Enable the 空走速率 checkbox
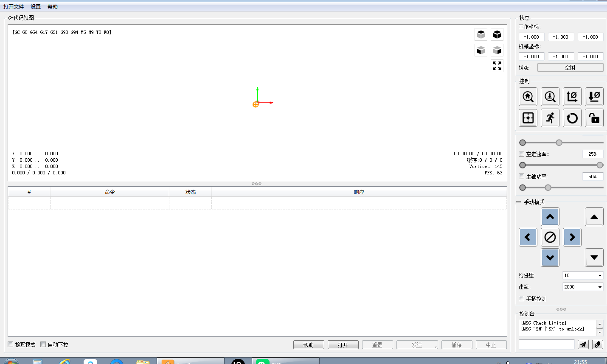Image resolution: width=607 pixels, height=364 pixels. tap(522, 154)
